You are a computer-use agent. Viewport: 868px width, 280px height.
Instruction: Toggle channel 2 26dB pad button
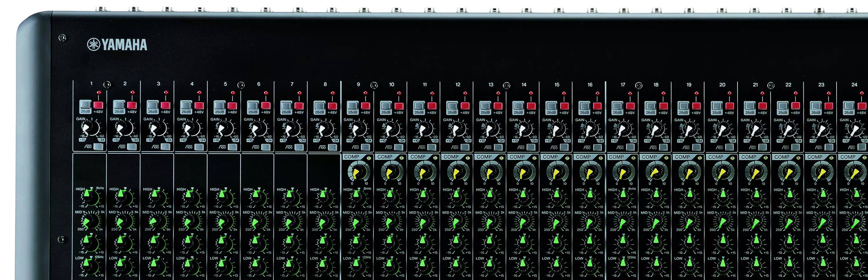click(119, 105)
